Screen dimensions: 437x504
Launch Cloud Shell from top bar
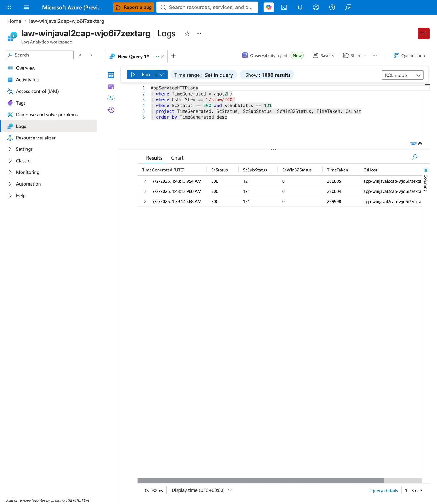click(284, 7)
